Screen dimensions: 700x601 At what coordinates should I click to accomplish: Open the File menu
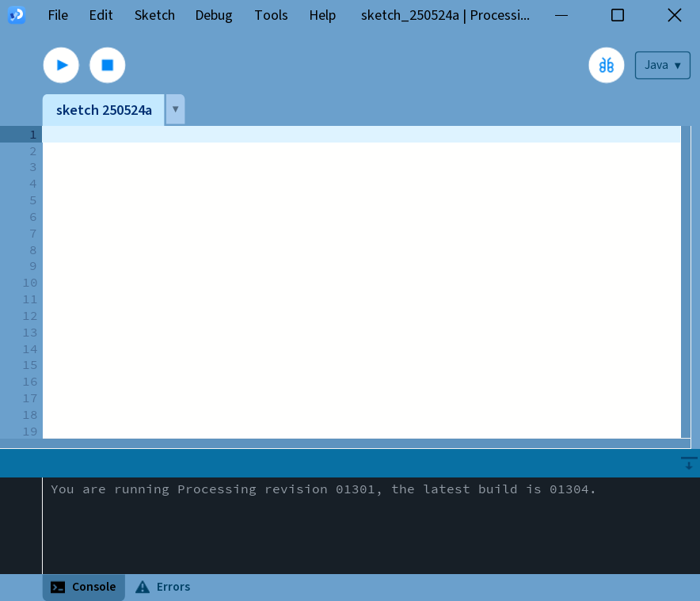point(58,15)
